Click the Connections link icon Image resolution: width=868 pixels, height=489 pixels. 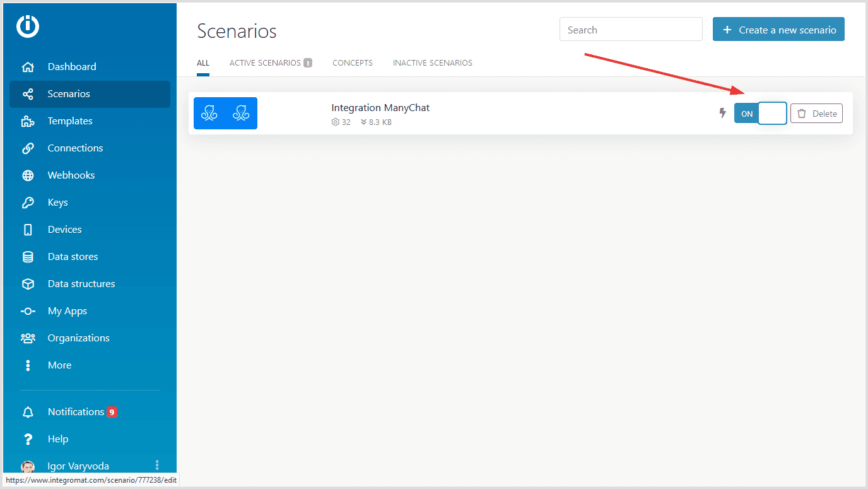tap(28, 148)
